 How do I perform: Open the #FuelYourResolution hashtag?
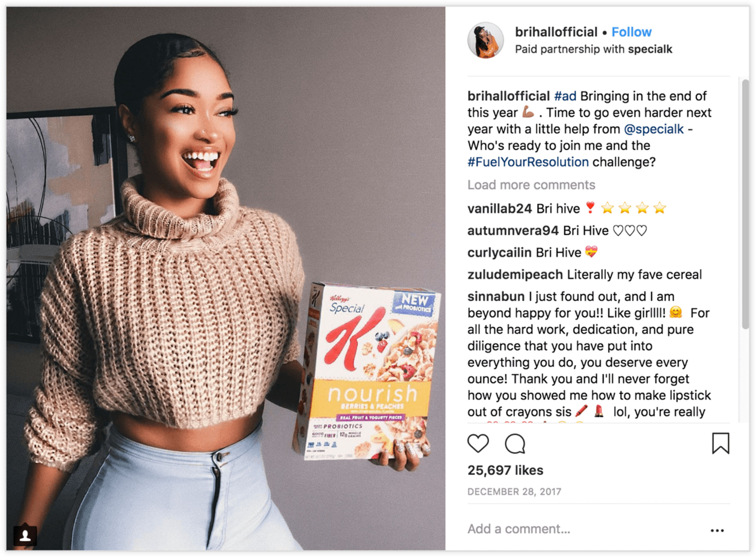pos(528,162)
